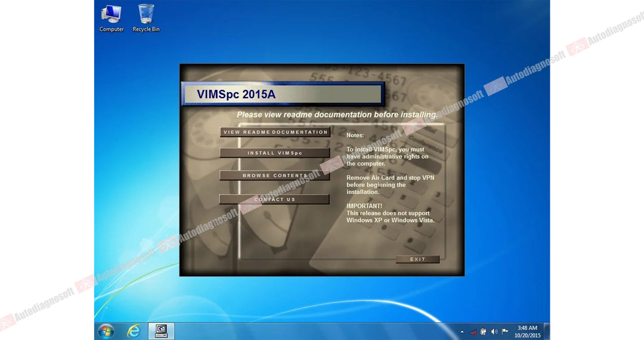
Task: Launch Internet Explorer from the taskbar
Action: coord(134,331)
